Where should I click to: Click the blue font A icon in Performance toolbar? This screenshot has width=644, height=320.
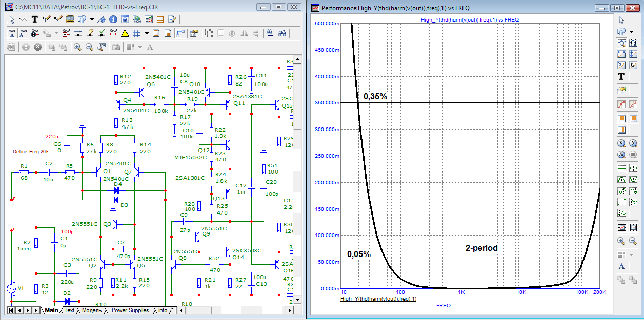click(x=621, y=266)
